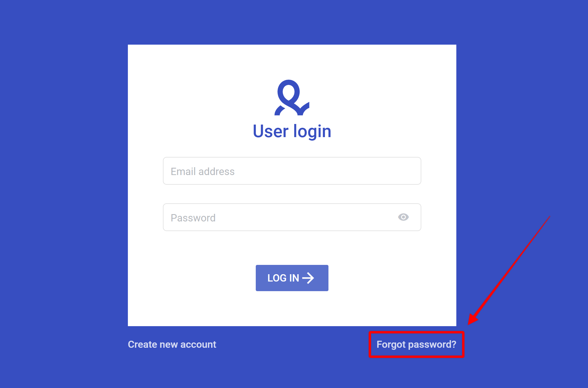Click the Password placeholder text
The height and width of the screenshot is (388, 588).
click(193, 218)
